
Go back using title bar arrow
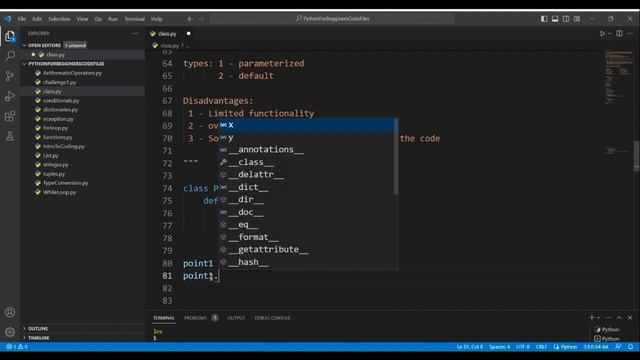click(190, 19)
